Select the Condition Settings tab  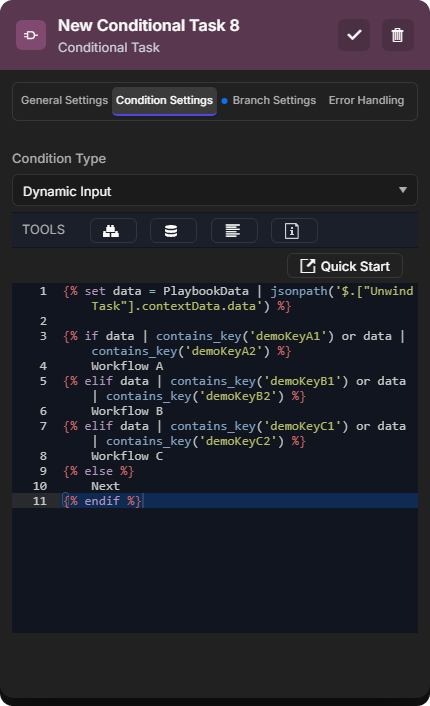click(164, 101)
